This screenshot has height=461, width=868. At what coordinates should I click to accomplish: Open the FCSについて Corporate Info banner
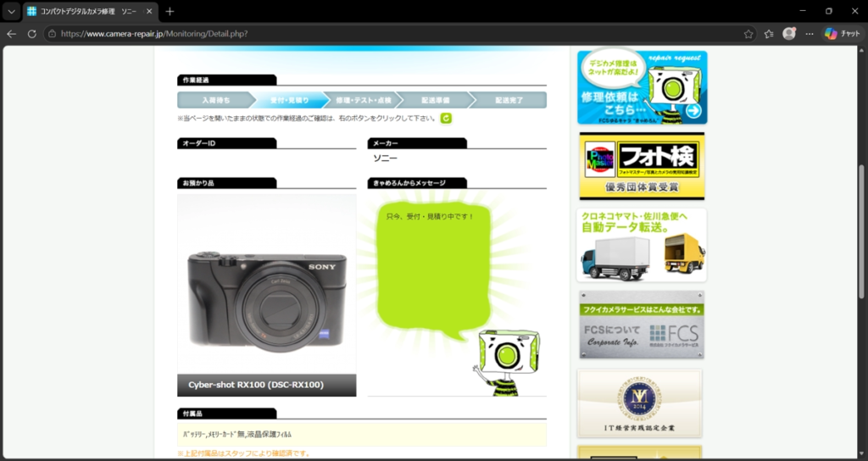click(642, 325)
